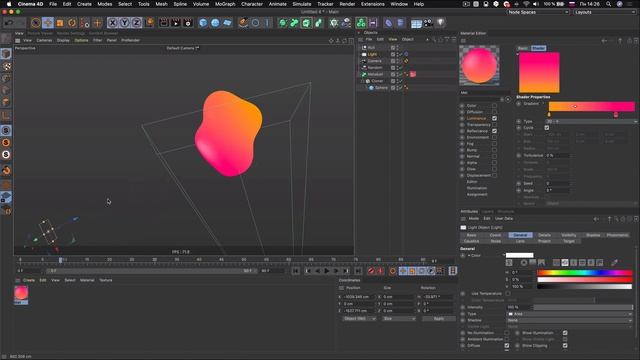Click the eyedropper color picker icon
The width and height of the screenshot is (640, 360).
(x=614, y=262)
